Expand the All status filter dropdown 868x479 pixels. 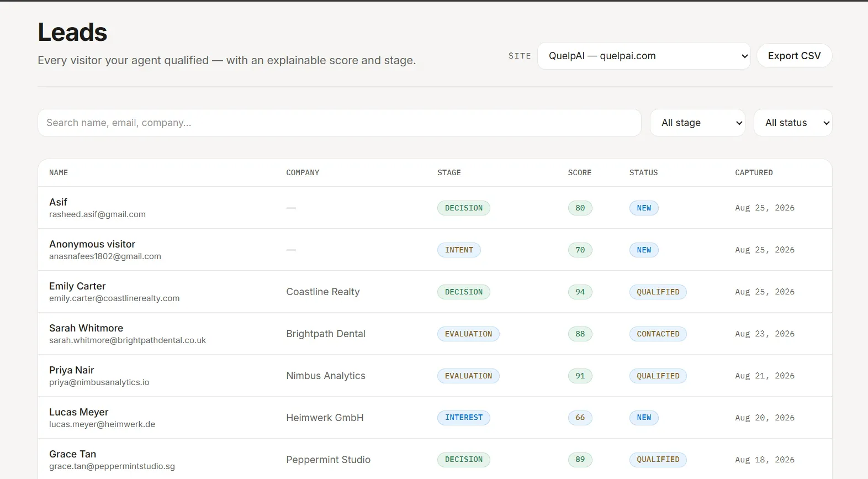tap(793, 123)
